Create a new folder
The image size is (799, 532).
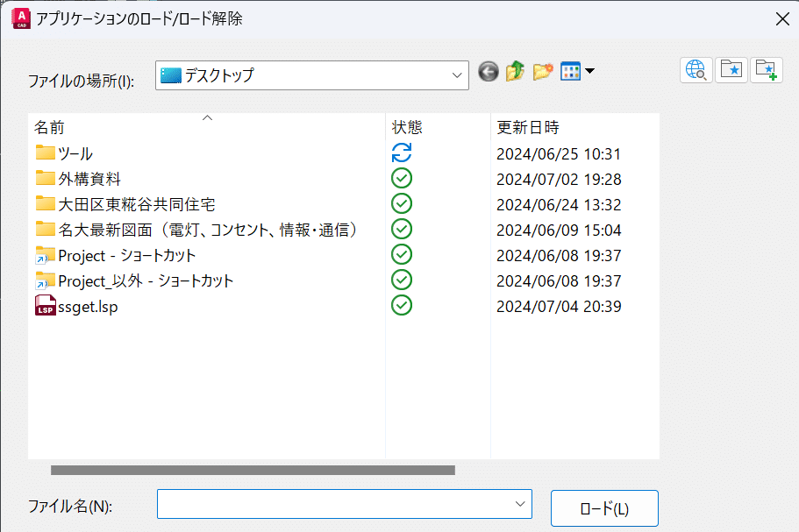542,71
